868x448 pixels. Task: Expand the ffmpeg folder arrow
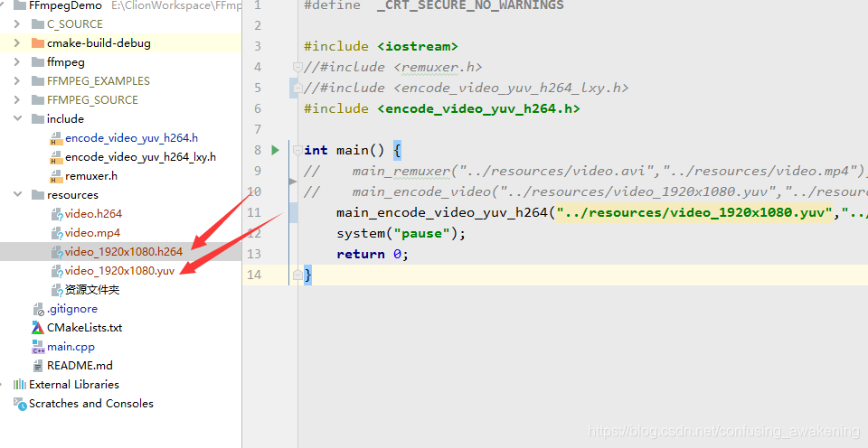pyautogui.click(x=16, y=62)
